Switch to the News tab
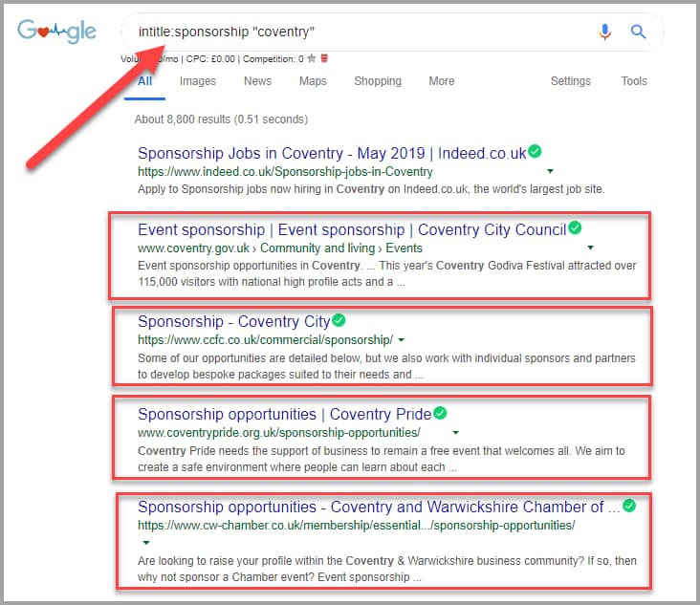Viewport: 700px width, 605px height. tap(257, 81)
